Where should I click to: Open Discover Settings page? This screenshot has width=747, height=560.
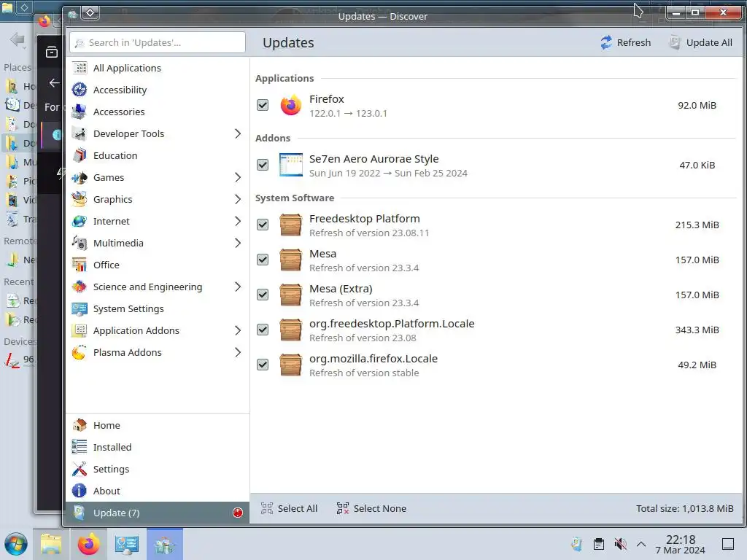pyautogui.click(x=158, y=469)
